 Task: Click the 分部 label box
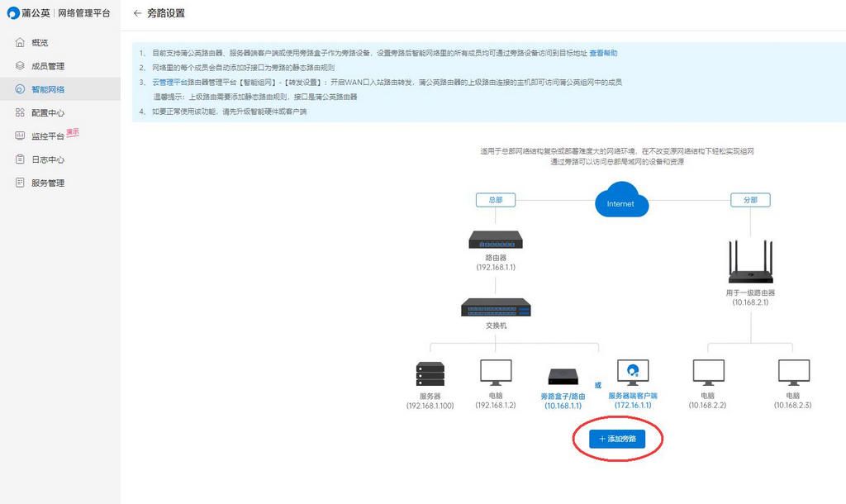[x=750, y=200]
